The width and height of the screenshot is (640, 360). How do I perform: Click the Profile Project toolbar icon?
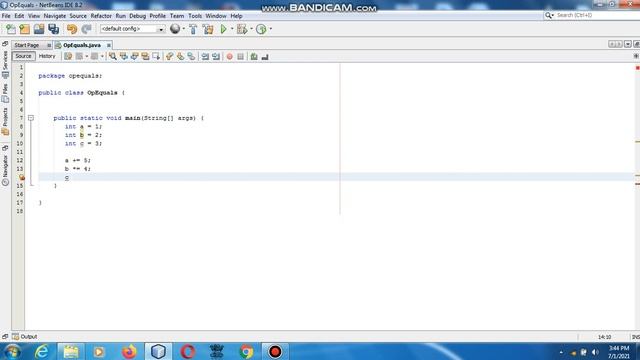(x=262, y=29)
